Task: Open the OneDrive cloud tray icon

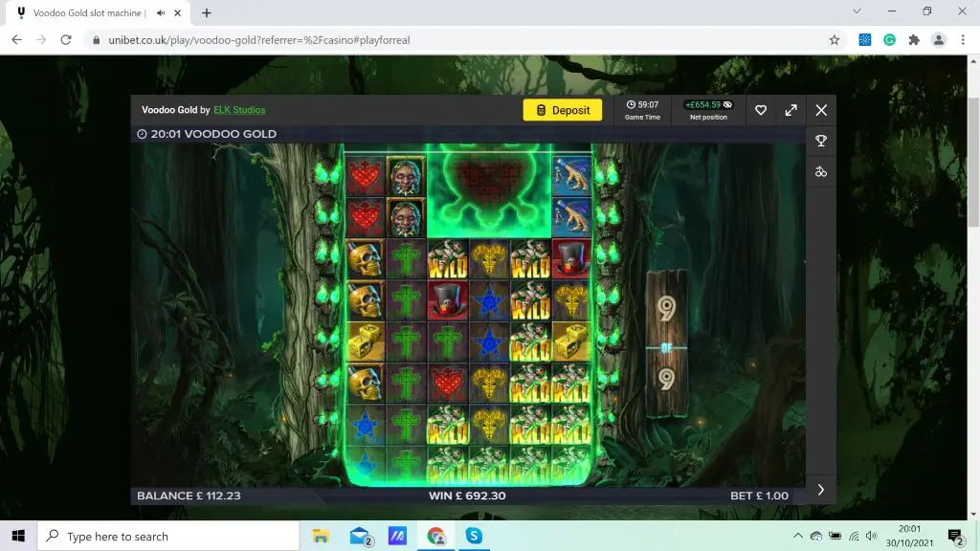Action: pos(816,536)
